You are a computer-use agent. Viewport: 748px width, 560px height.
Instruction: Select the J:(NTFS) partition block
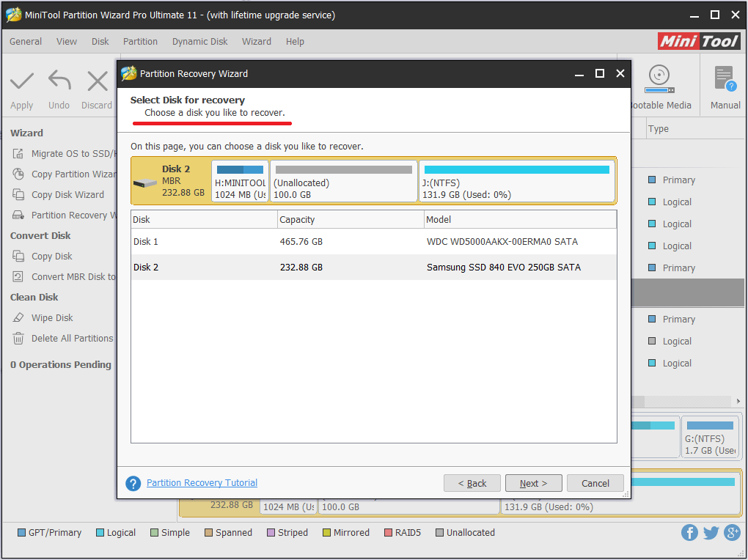tap(517, 182)
